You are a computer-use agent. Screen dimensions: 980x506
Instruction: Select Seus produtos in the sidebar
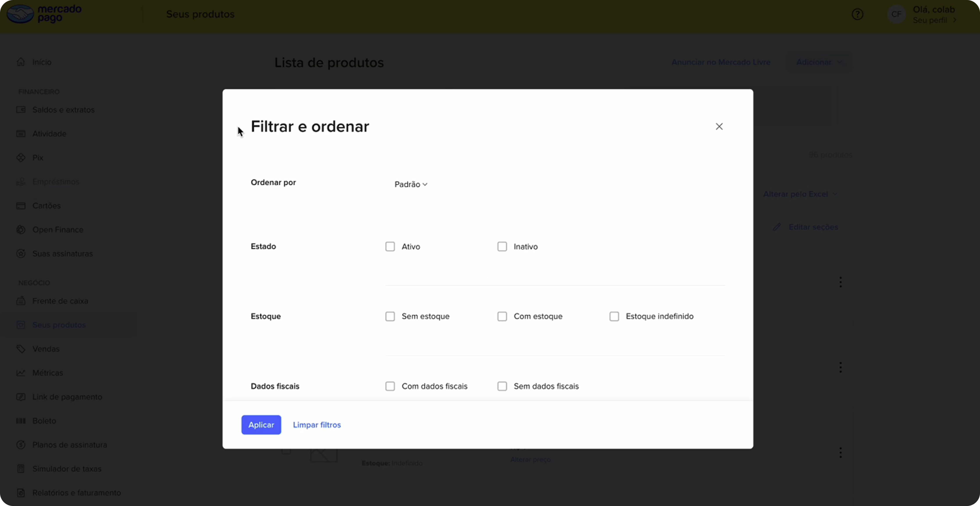click(59, 325)
